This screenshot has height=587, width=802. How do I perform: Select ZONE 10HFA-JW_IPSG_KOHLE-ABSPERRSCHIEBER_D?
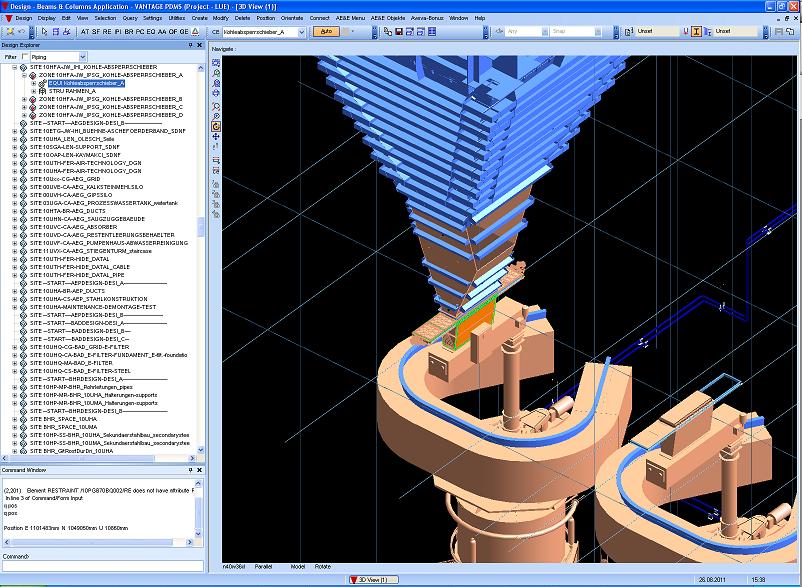(108, 115)
